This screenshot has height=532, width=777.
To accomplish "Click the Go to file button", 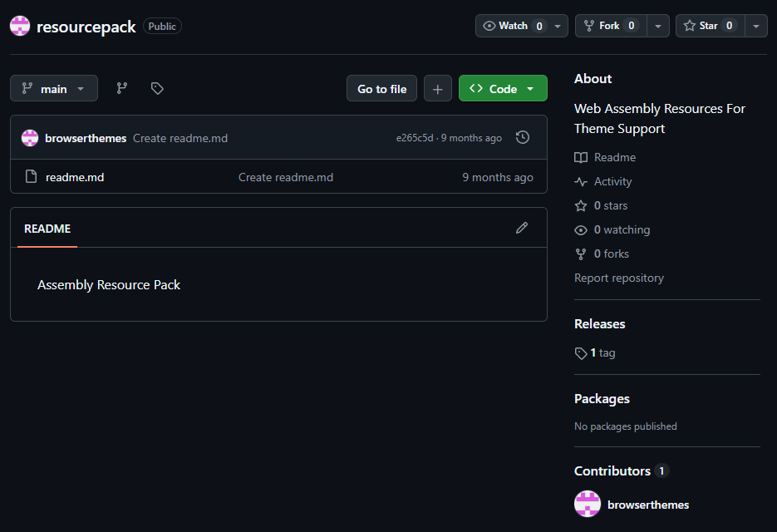I will click(x=381, y=88).
